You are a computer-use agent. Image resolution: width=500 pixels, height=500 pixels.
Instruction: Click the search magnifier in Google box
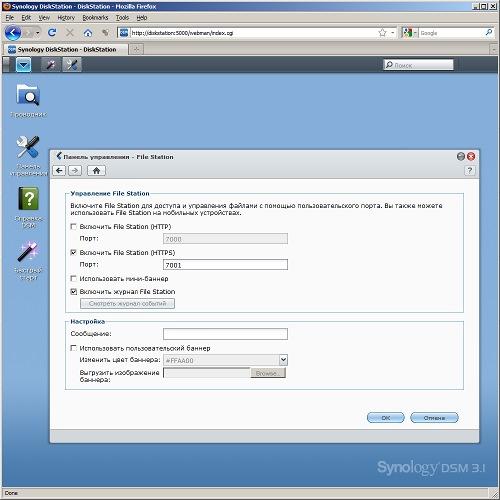pyautogui.click(x=489, y=32)
